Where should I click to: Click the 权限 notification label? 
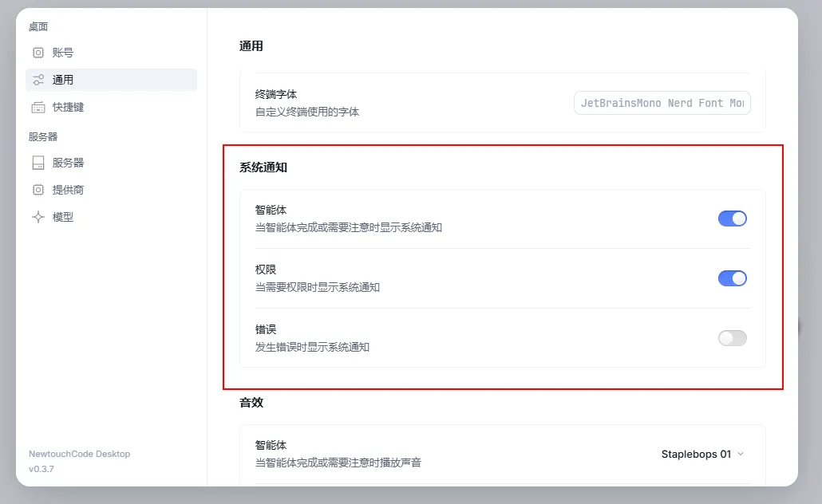coord(265,270)
